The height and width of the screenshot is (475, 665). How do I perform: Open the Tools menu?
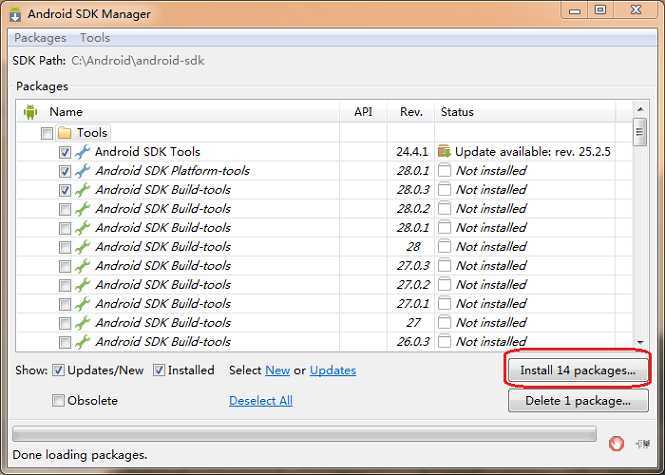coord(95,38)
